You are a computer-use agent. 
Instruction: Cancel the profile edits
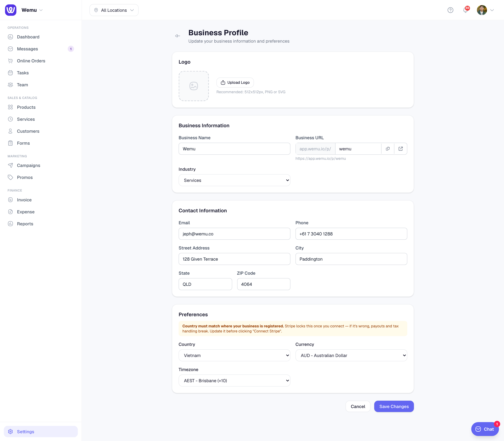coord(358,406)
